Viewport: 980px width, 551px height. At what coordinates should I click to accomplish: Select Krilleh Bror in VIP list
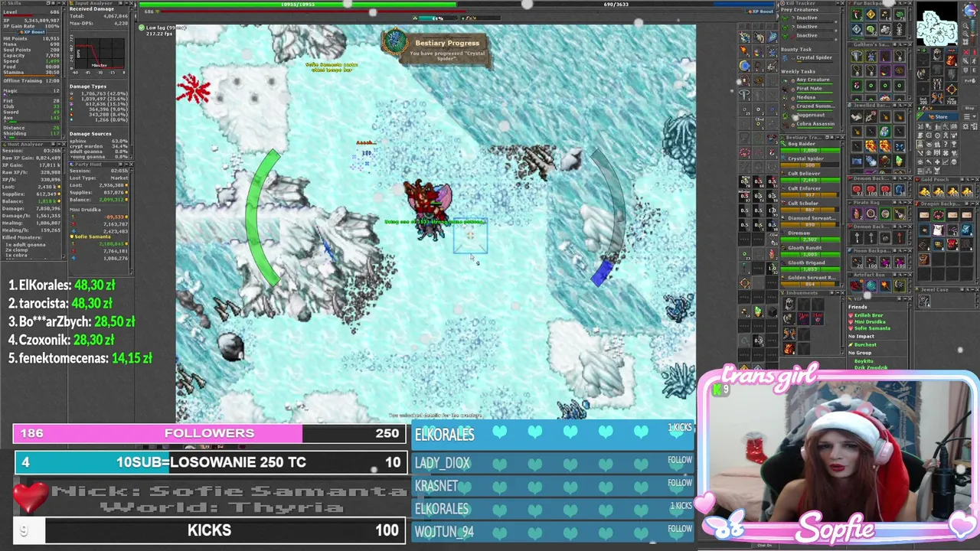pyautogui.click(x=868, y=315)
